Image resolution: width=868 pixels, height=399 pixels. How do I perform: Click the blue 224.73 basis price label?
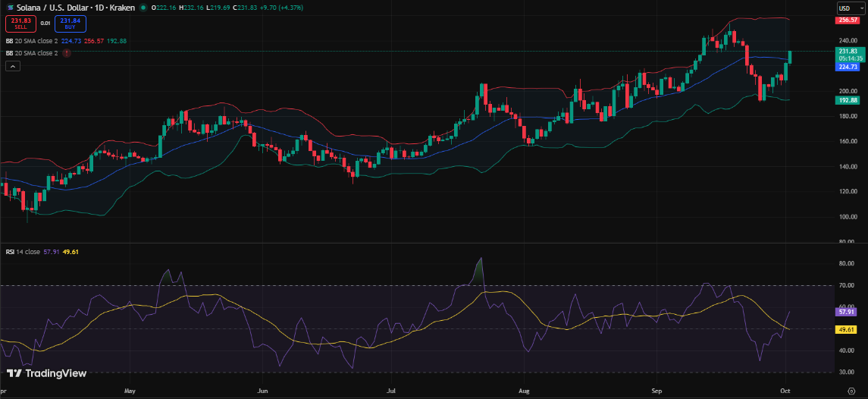pos(847,67)
